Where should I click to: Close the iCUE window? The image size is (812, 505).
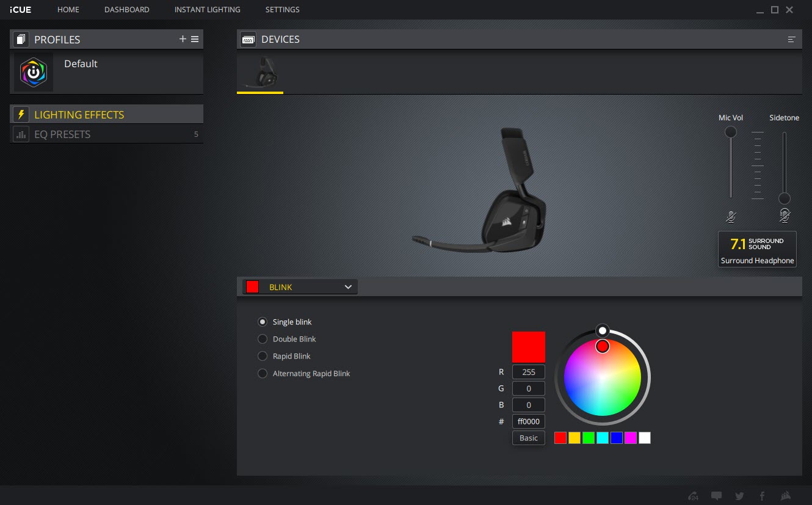[x=789, y=10]
